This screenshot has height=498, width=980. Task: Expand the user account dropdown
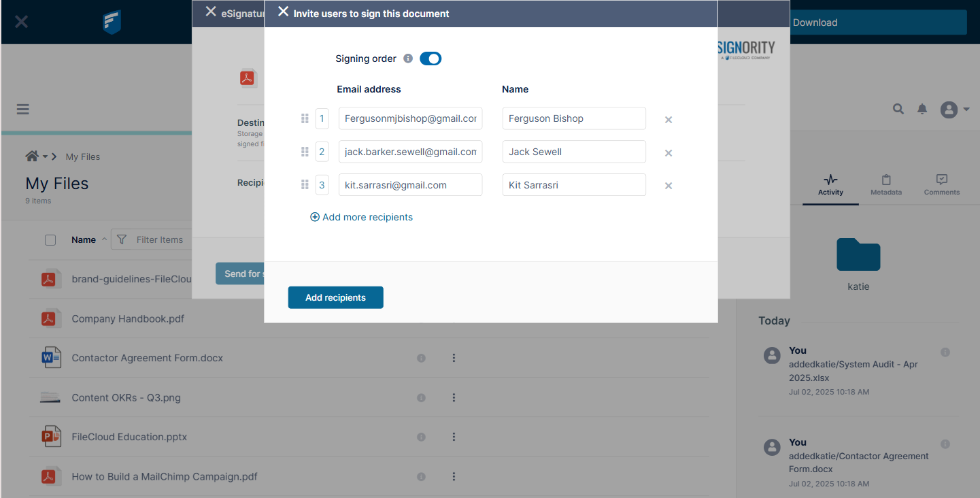(954, 110)
